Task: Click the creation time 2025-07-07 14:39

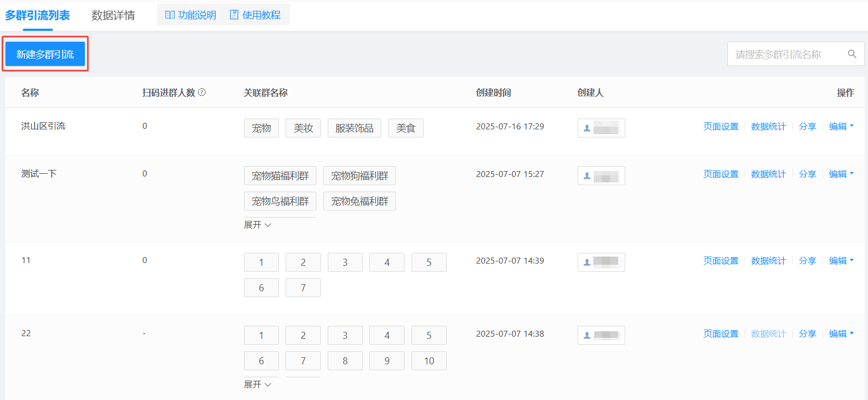Action: 510,260
